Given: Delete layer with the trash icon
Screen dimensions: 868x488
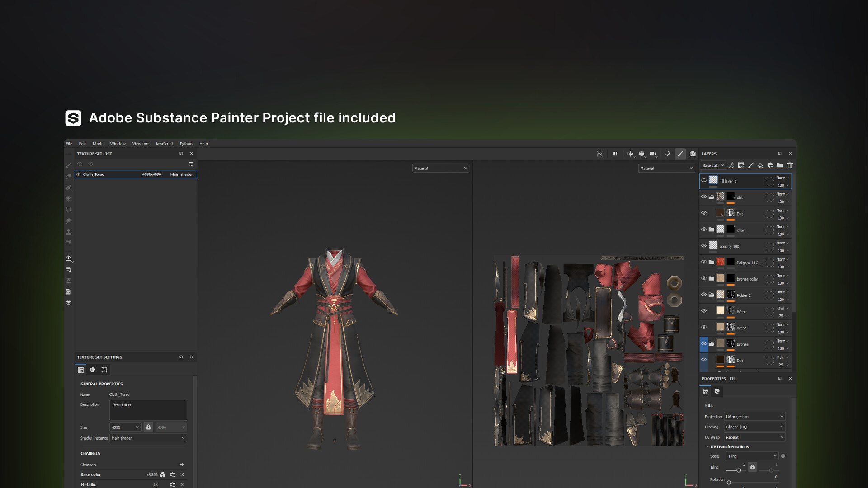Looking at the screenshot, I should point(790,165).
